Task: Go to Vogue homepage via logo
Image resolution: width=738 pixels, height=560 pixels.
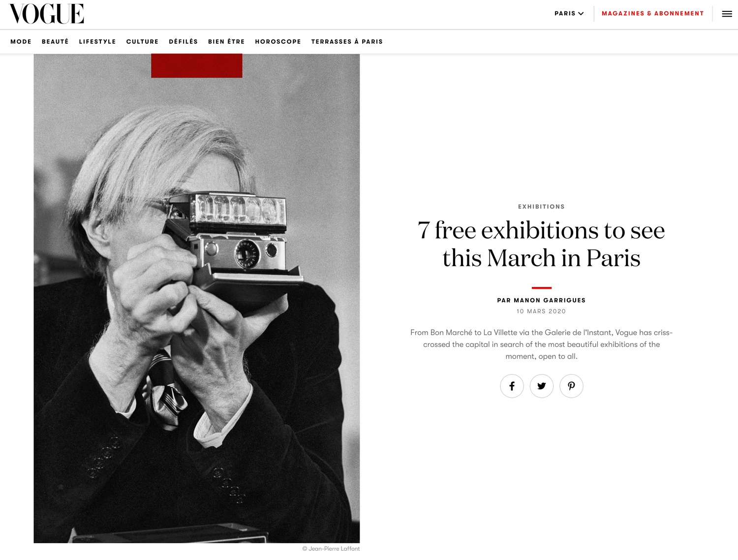Action: [x=47, y=14]
